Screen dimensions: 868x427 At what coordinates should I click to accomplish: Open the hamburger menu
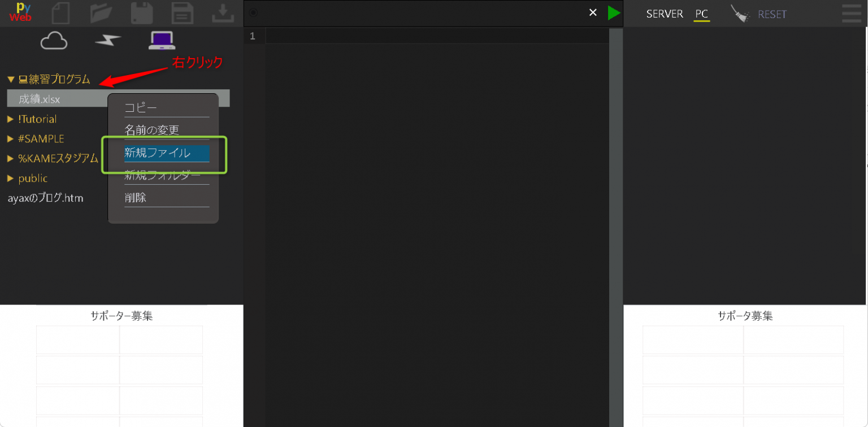coord(853,13)
